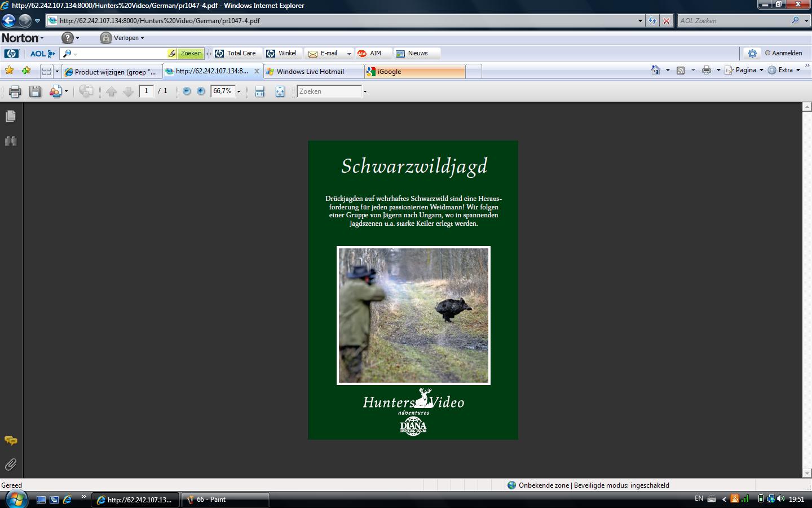Screen dimensions: 812x508
Task: Open AOL toolbar settings gear
Action: point(752,53)
